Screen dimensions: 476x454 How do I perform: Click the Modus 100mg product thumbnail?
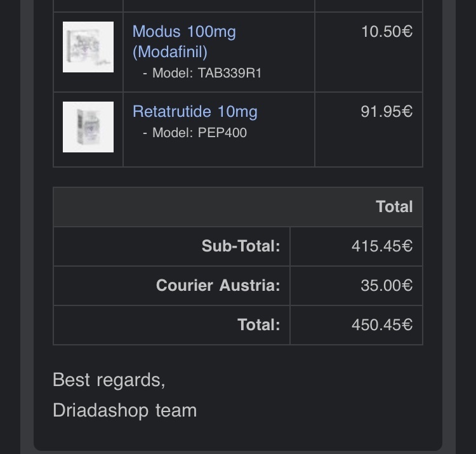[88, 47]
